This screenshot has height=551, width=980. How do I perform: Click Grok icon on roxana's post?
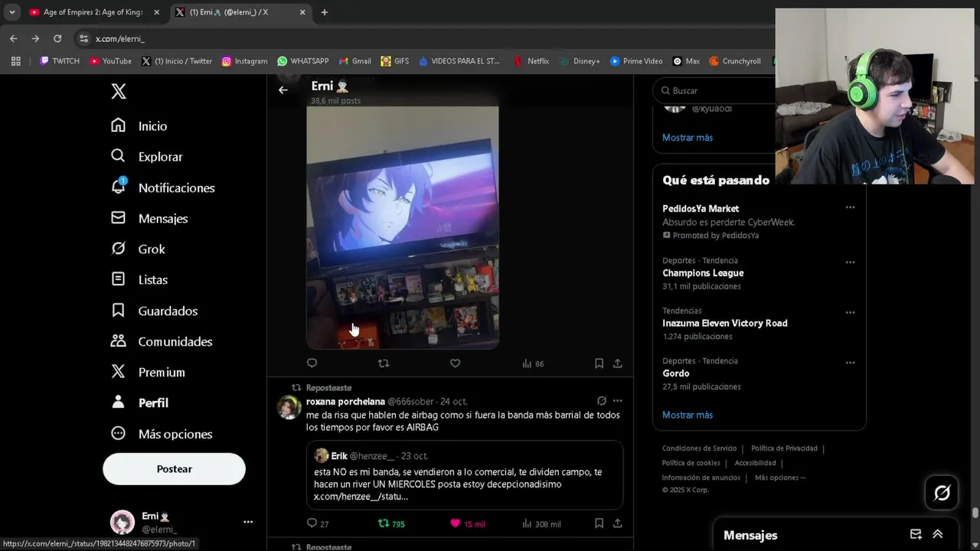click(602, 401)
